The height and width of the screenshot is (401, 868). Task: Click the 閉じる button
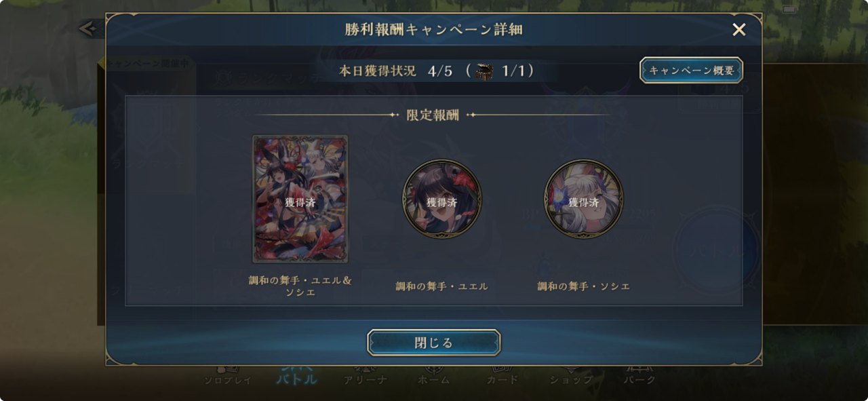coord(434,343)
